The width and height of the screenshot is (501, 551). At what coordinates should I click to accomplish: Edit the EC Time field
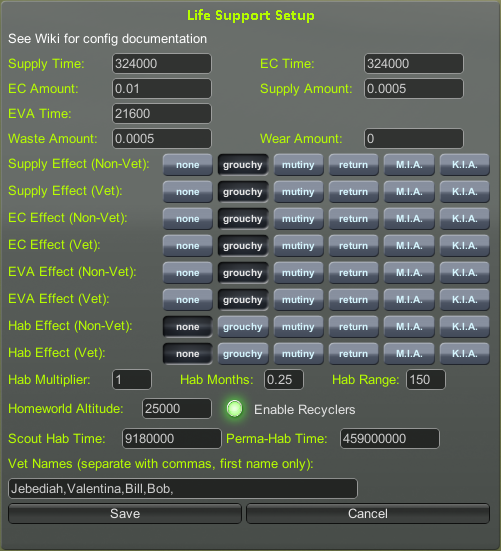414,64
